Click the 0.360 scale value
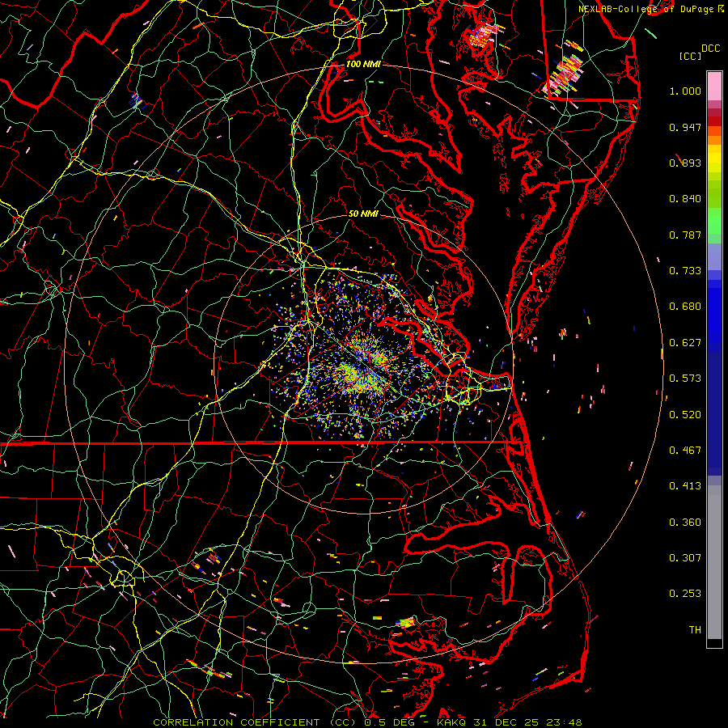The image size is (728, 728). click(x=685, y=523)
